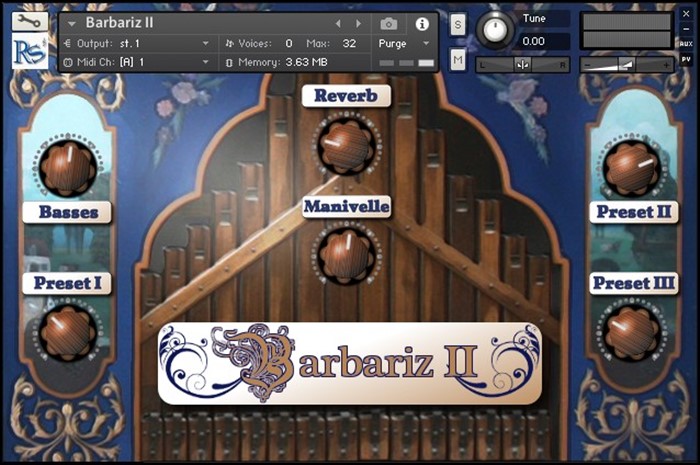Click the Preset I label

pos(67,283)
